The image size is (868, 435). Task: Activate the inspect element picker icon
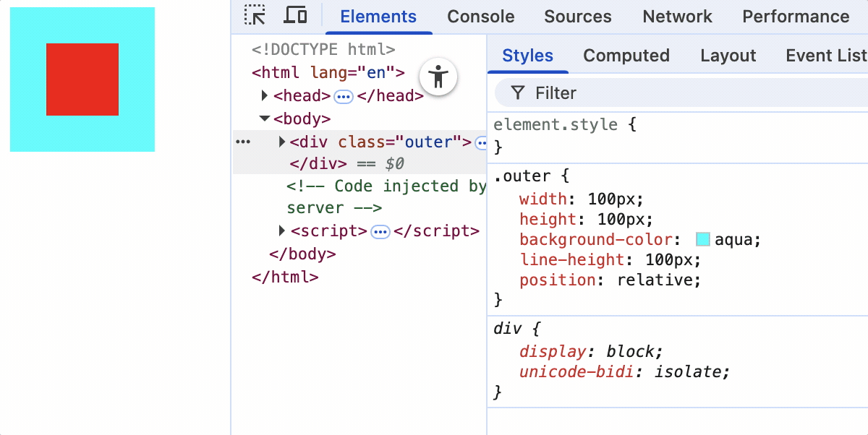pyautogui.click(x=255, y=15)
